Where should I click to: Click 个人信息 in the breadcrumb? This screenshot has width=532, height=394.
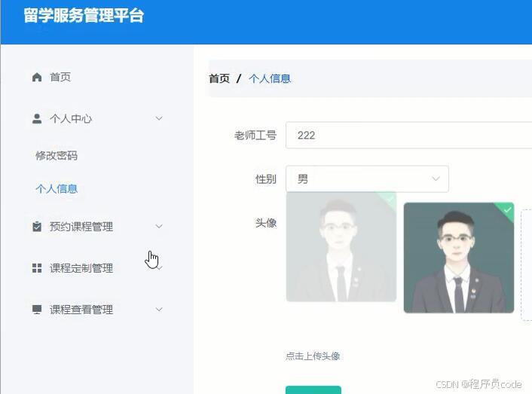click(x=270, y=78)
